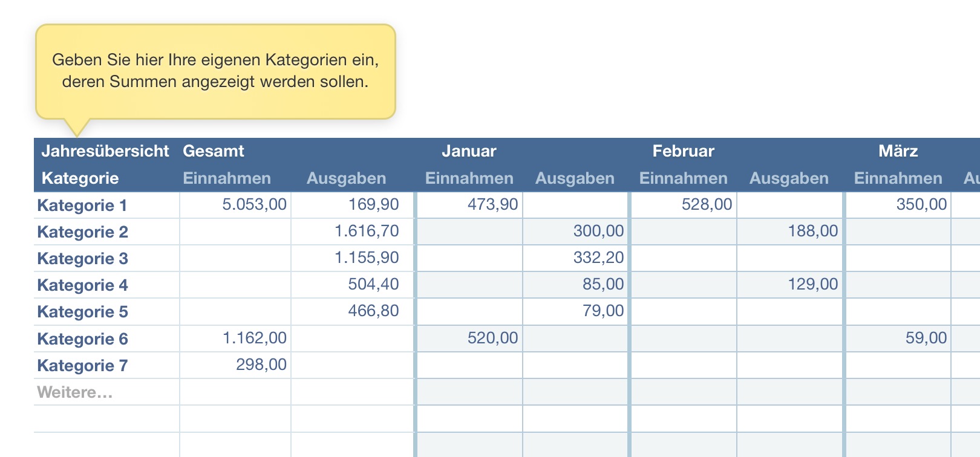Select the Kategorie 1 row label
980x457 pixels.
[82, 206]
